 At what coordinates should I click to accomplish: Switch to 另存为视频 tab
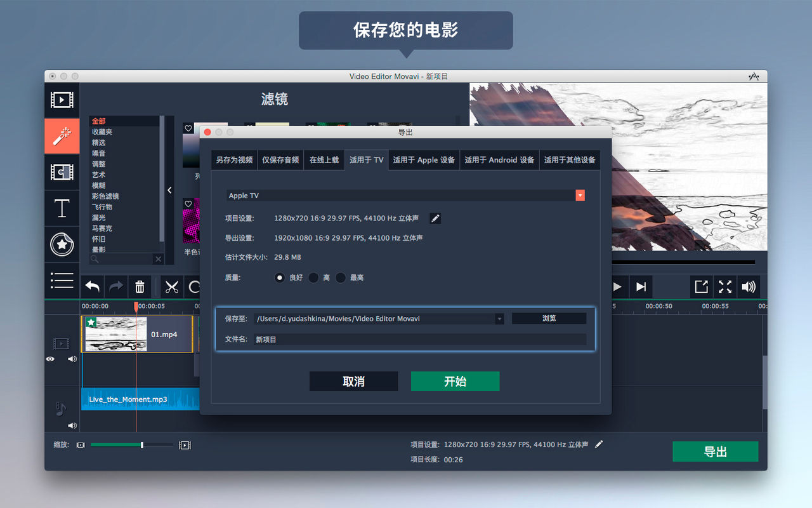pyautogui.click(x=234, y=160)
